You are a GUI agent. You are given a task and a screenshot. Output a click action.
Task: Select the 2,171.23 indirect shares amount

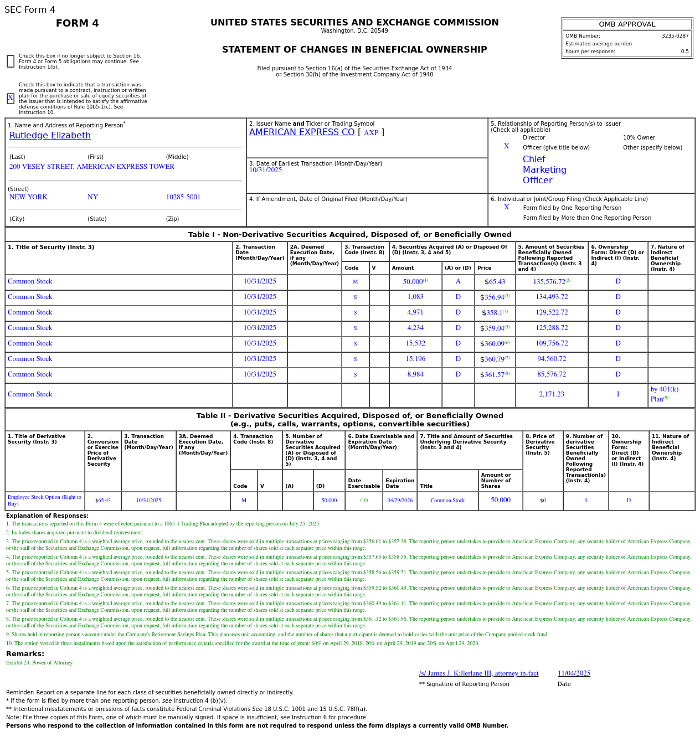(552, 395)
